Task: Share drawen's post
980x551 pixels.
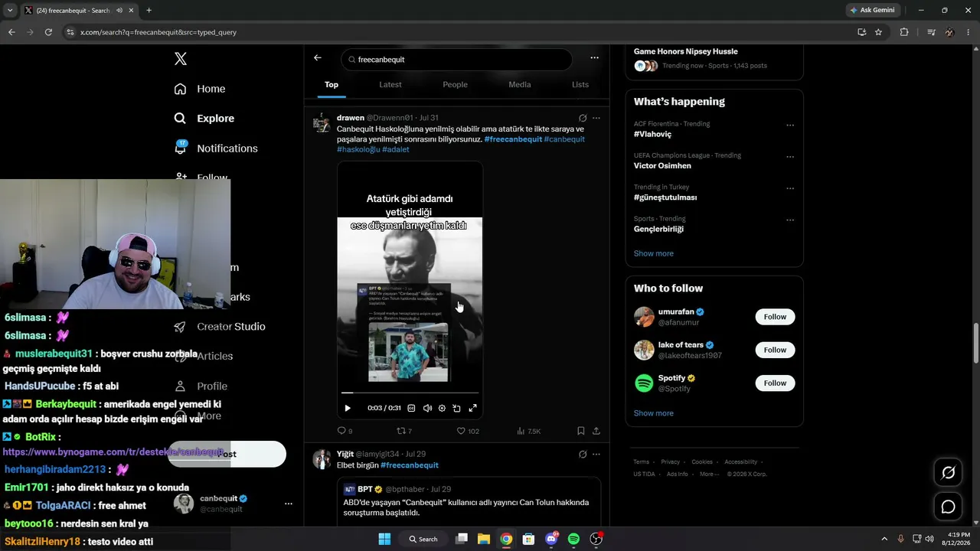Action: click(x=596, y=431)
